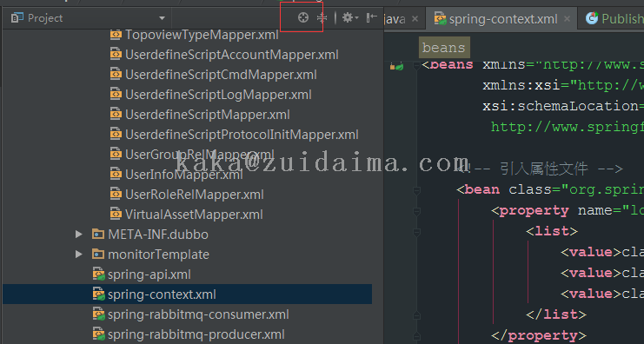Select UserInfoMapper.xml file
The width and height of the screenshot is (644, 344).
pos(184,175)
